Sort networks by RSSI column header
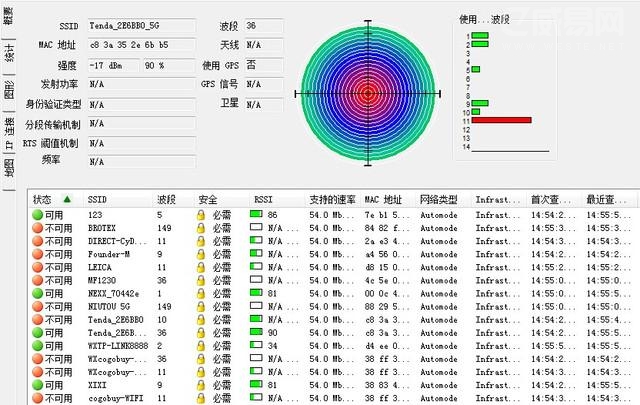Screen dimensions: 640x405 click(x=264, y=199)
